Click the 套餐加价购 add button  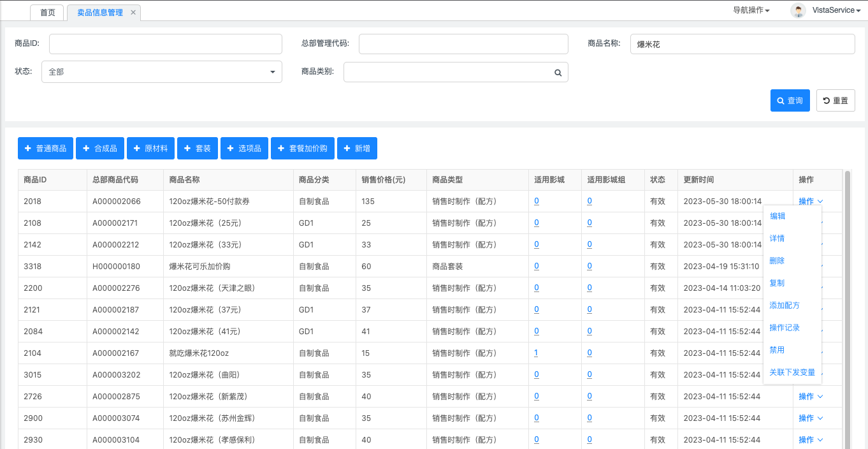[303, 149]
